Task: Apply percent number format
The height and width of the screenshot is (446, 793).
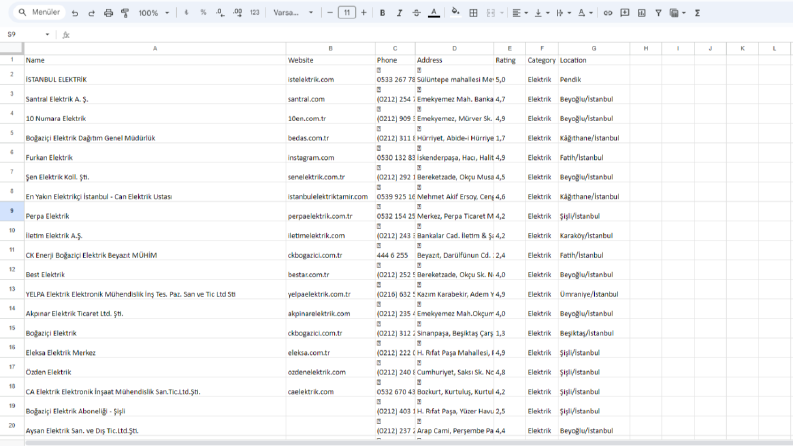Action: 203,13
